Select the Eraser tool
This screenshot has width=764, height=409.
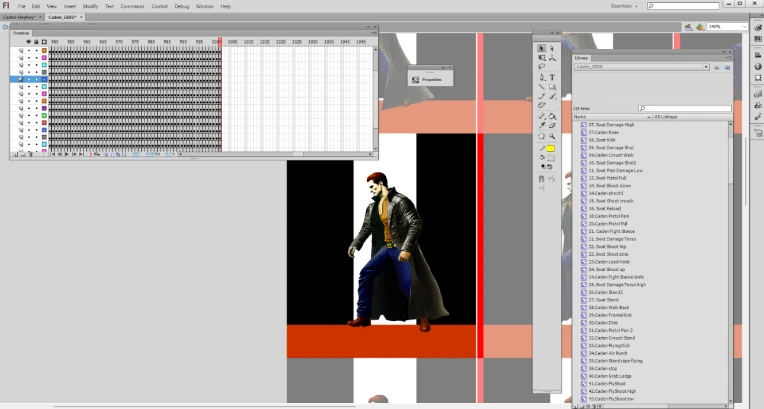point(552,125)
